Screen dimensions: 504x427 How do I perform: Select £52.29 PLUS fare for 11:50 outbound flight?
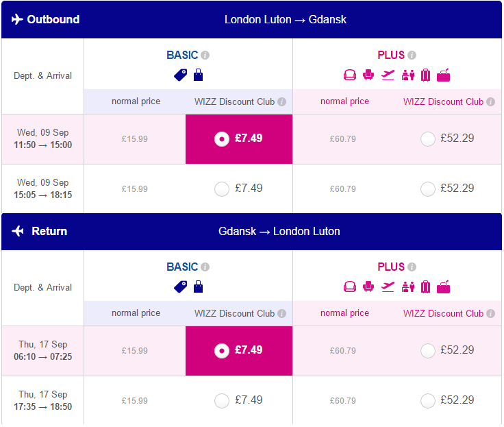click(428, 139)
